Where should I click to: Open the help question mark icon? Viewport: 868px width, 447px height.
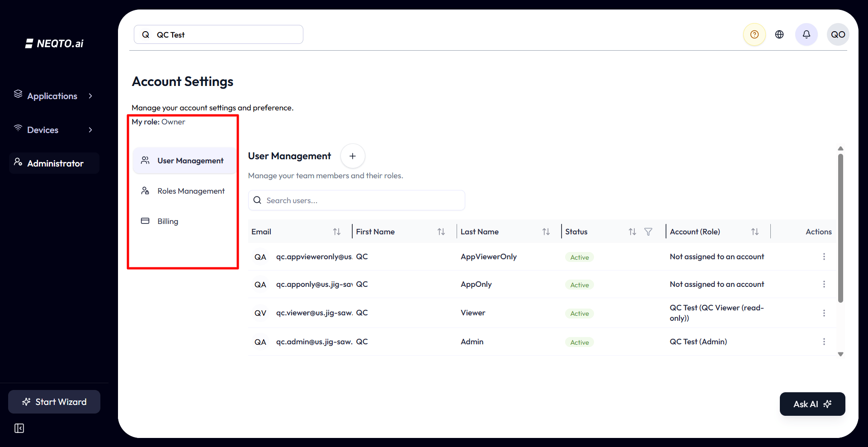point(755,34)
